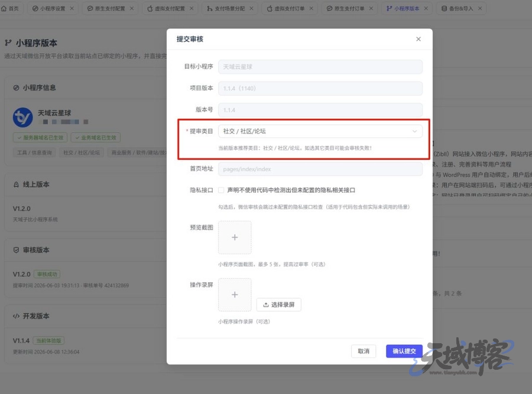Click the 审核成功 status badge
Image resolution: width=532 pixels, height=394 pixels.
tap(47, 274)
